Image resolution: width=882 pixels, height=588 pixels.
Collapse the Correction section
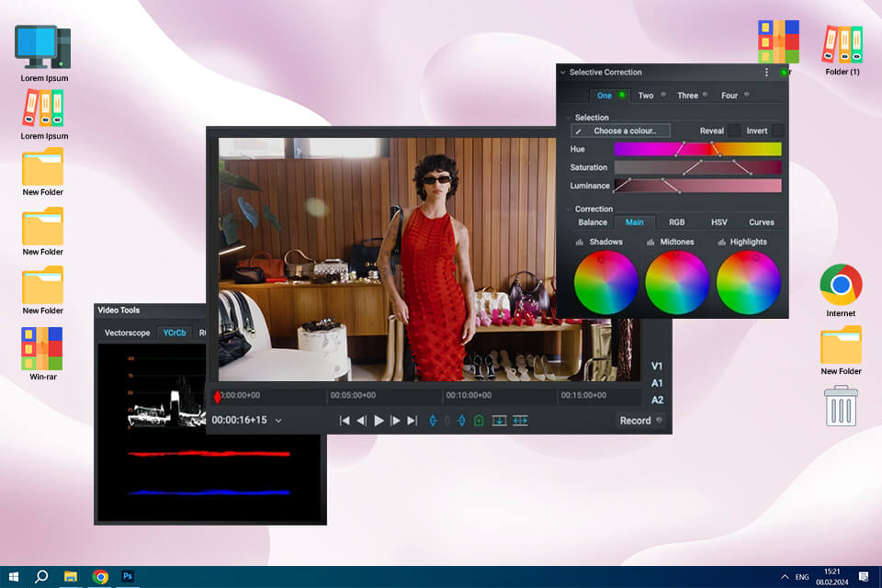[x=568, y=209]
